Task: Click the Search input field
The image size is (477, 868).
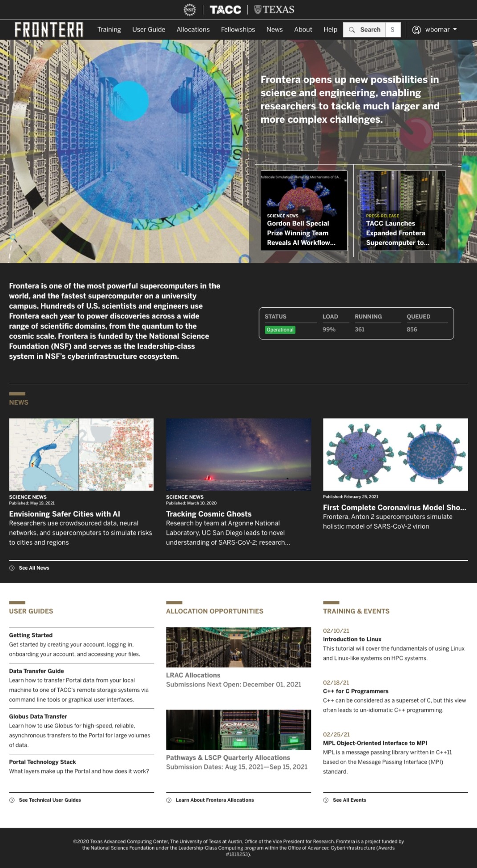Action: [x=364, y=30]
